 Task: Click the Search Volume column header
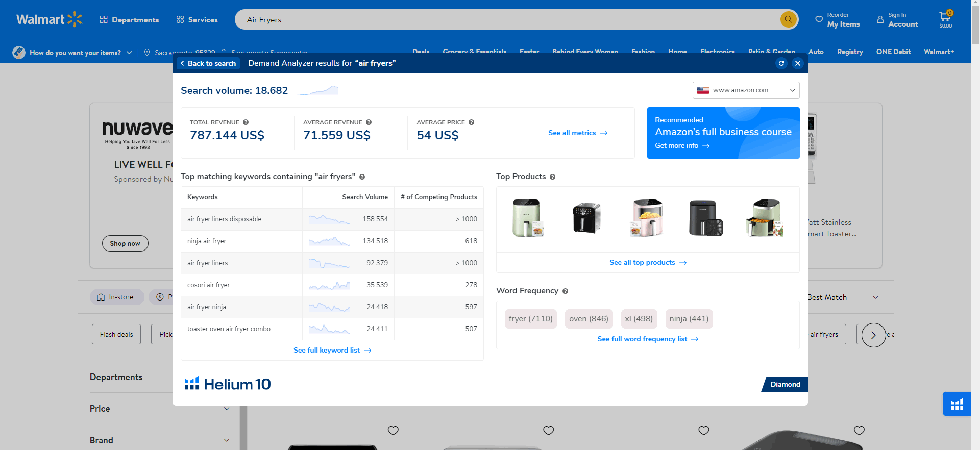pos(364,197)
